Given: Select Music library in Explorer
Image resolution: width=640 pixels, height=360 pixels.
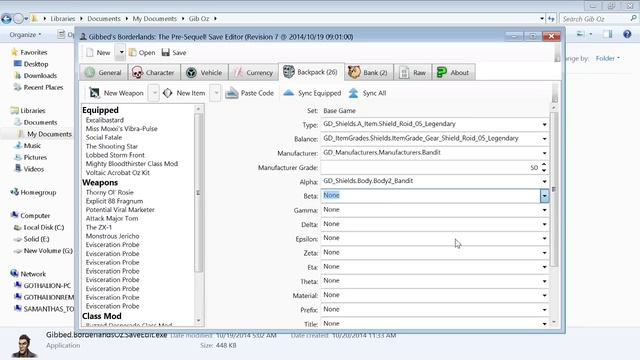Looking at the screenshot, I should pyautogui.click(x=32, y=146).
